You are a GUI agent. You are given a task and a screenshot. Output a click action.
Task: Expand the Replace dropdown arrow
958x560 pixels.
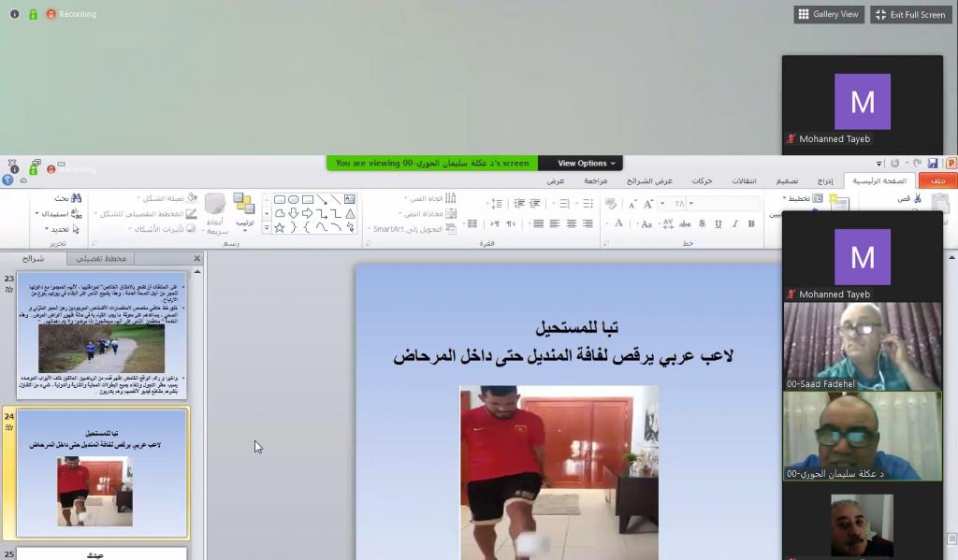[x=37, y=214]
